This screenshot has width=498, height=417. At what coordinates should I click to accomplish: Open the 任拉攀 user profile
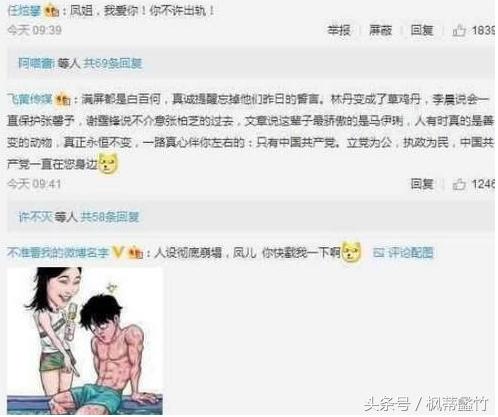(x=24, y=11)
